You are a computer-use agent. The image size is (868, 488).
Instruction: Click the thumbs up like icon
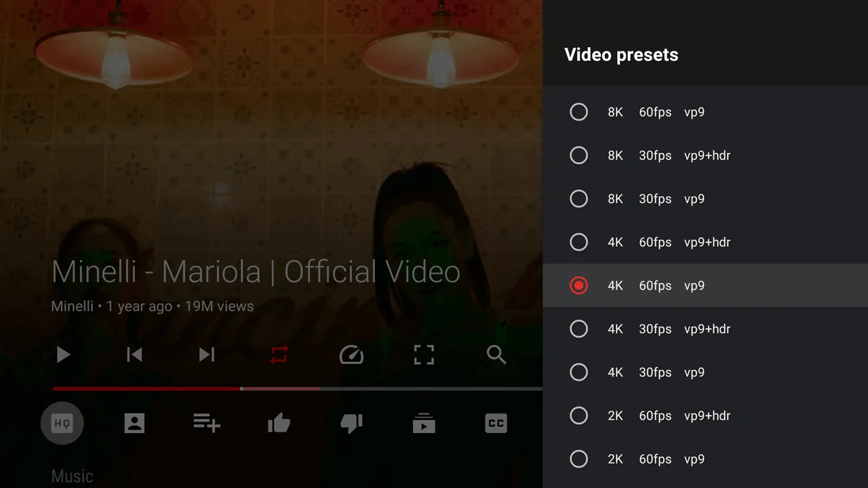pos(279,424)
